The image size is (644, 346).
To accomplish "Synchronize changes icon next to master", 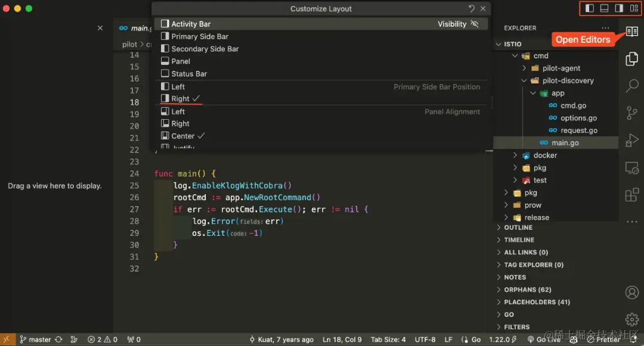I will pos(58,339).
